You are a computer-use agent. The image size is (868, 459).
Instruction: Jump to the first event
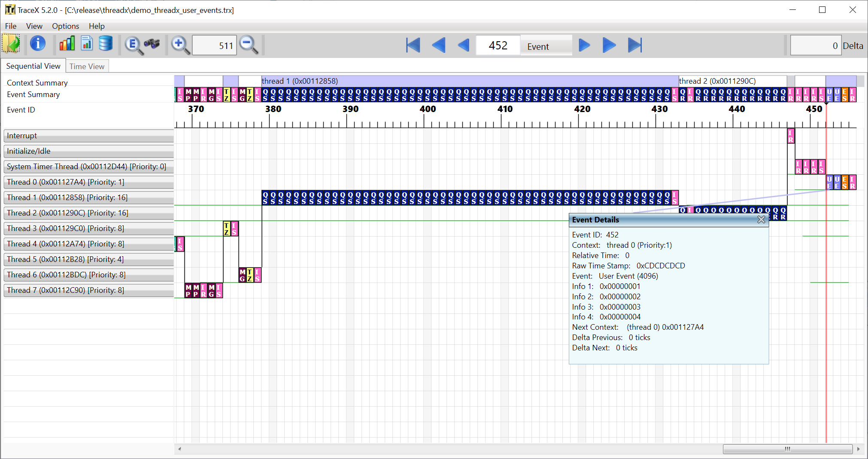[412, 45]
